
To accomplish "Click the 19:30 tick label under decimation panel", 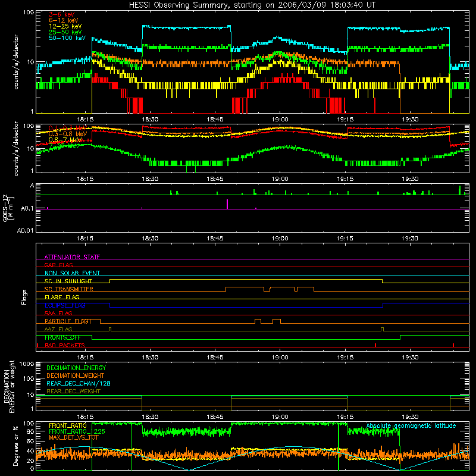I will [x=410, y=417].
